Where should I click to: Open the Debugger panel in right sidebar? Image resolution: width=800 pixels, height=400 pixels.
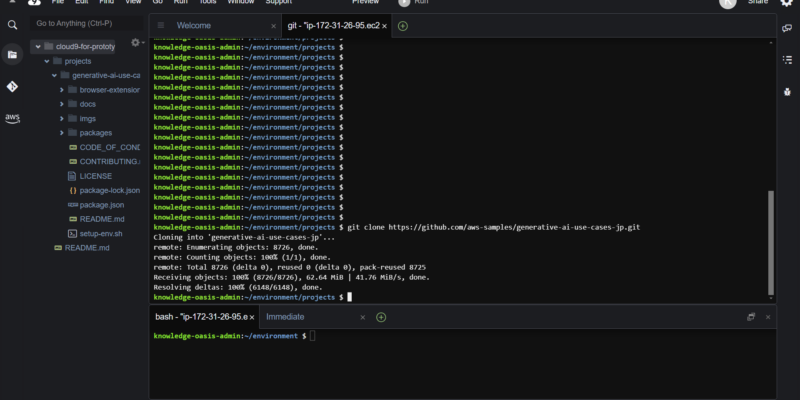click(x=788, y=91)
